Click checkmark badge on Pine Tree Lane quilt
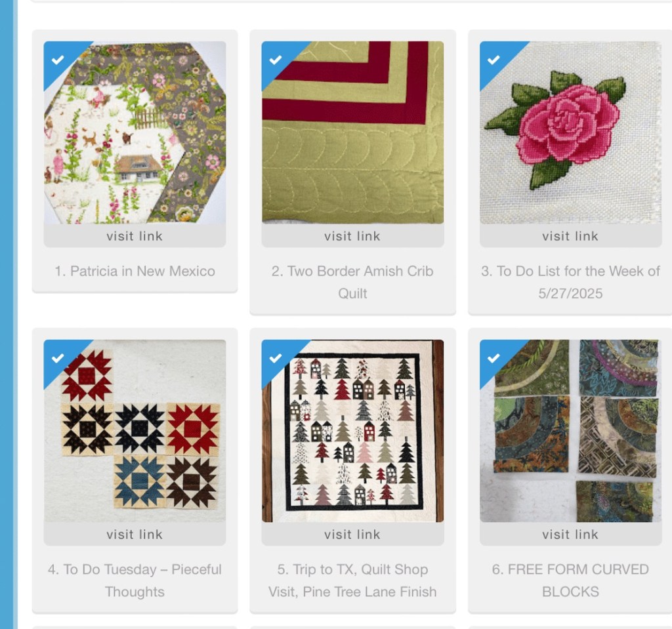This screenshot has width=672, height=629. [276, 358]
